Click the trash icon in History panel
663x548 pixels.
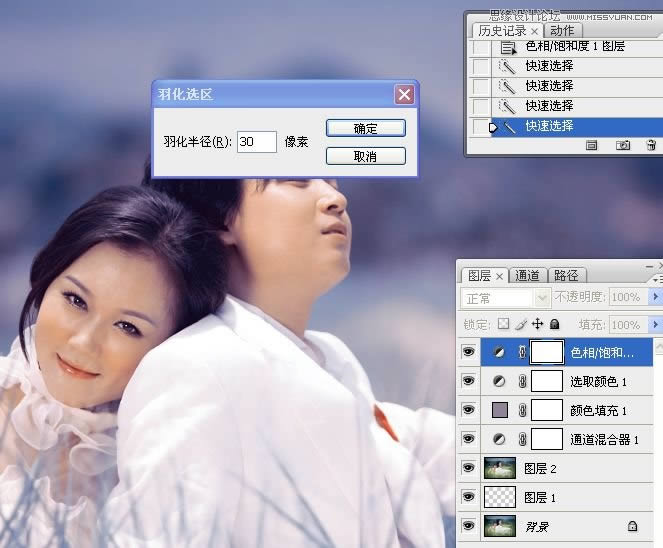[651, 145]
